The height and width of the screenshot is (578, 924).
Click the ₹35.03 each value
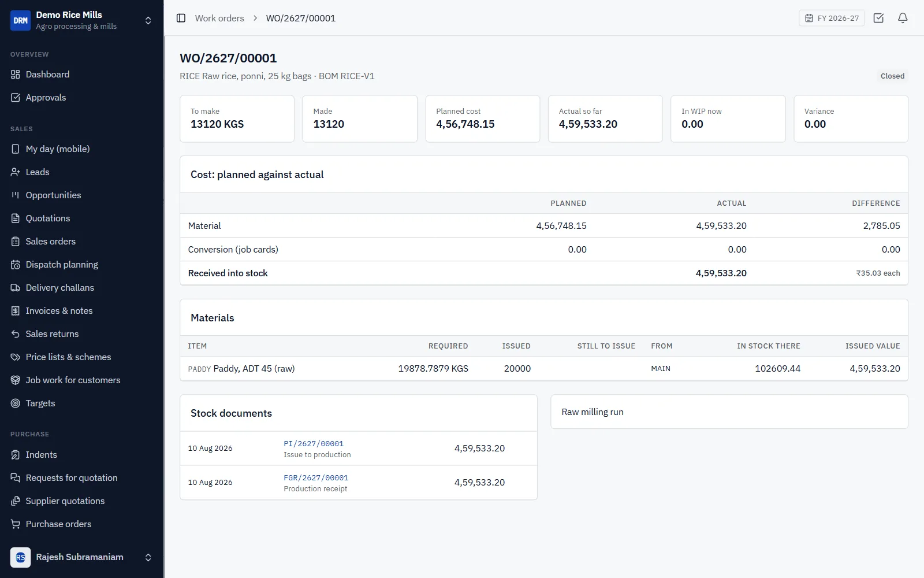tap(878, 273)
